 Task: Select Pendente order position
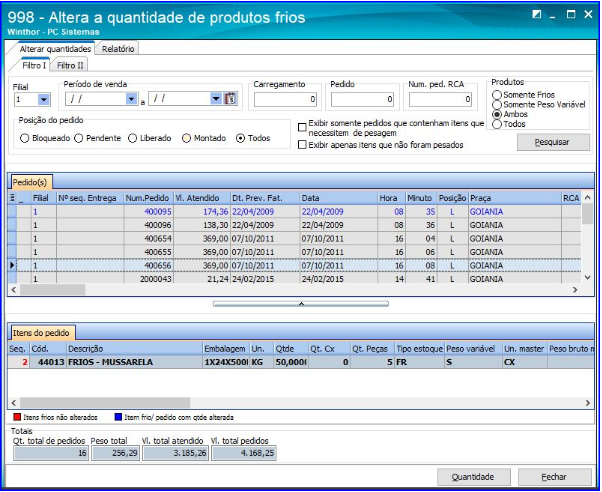point(79,138)
